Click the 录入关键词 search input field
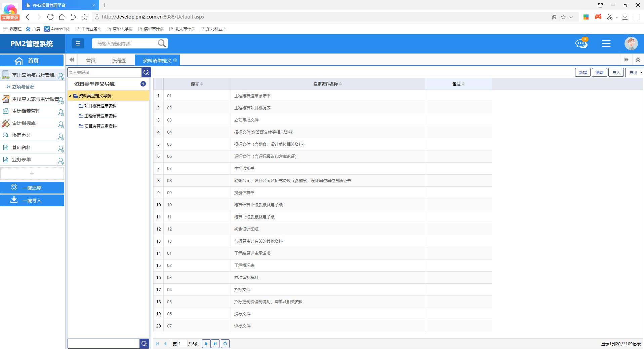This screenshot has width=644, height=349. 104,72
